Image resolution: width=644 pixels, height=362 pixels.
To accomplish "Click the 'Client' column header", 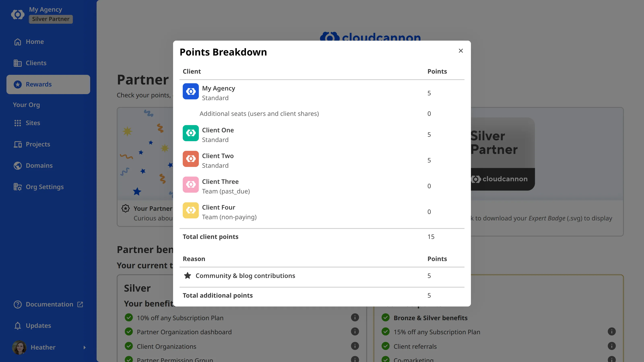I will click(x=192, y=71).
